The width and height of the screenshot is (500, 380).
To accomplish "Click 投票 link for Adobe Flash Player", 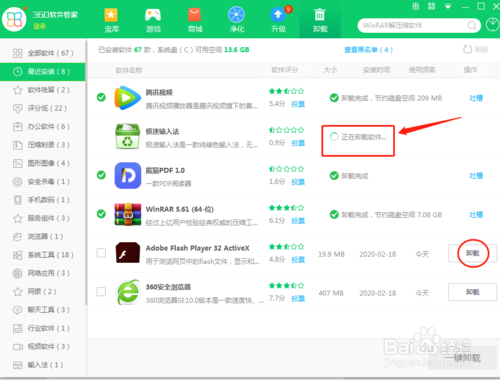I will [298, 260].
